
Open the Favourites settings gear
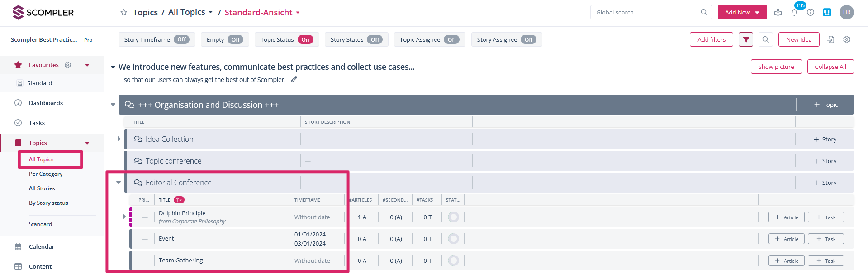(68, 65)
